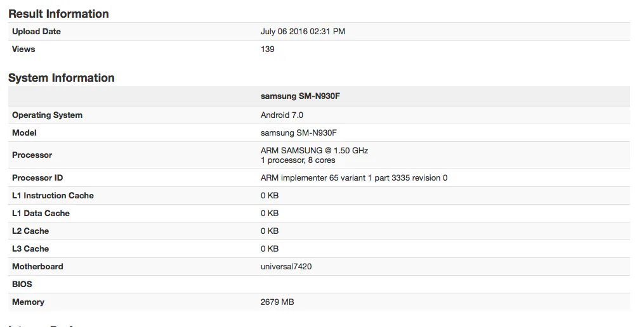This screenshot has width=644, height=327.
Task: Click the Result Information heading
Action: 58,13
